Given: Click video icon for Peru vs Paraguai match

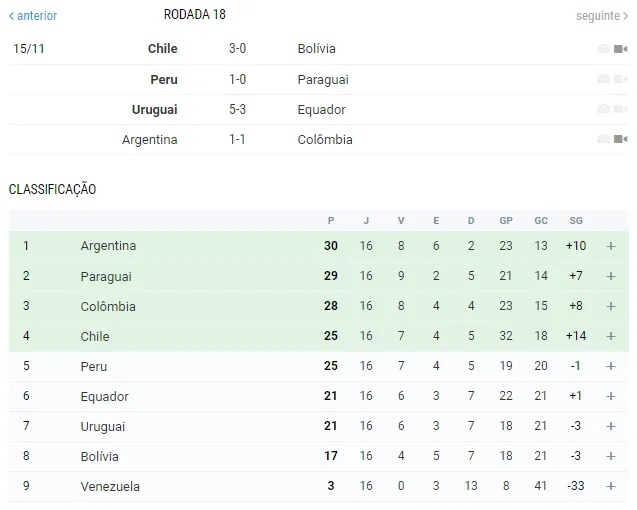Looking at the screenshot, I should (620, 79).
